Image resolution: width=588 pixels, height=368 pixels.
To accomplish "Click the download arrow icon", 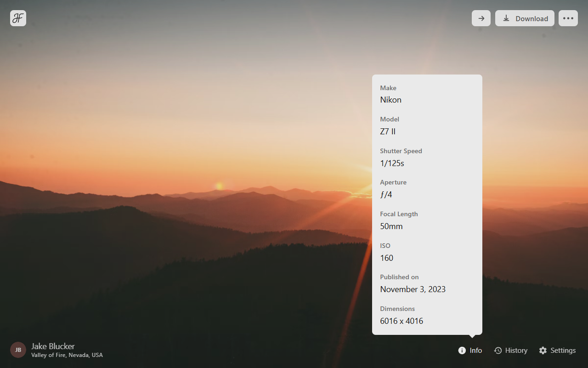I will click(506, 18).
